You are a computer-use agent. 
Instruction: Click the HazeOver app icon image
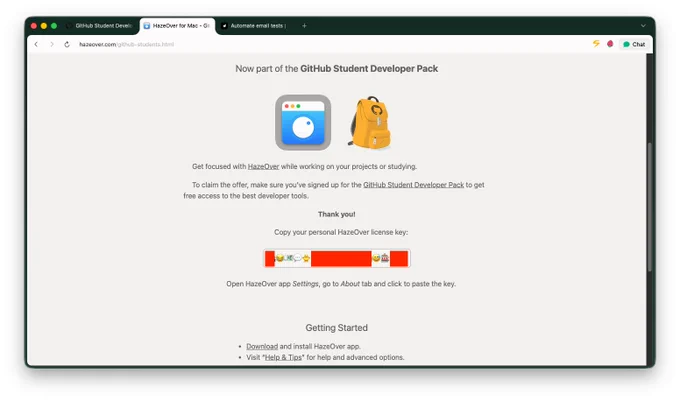pos(303,123)
